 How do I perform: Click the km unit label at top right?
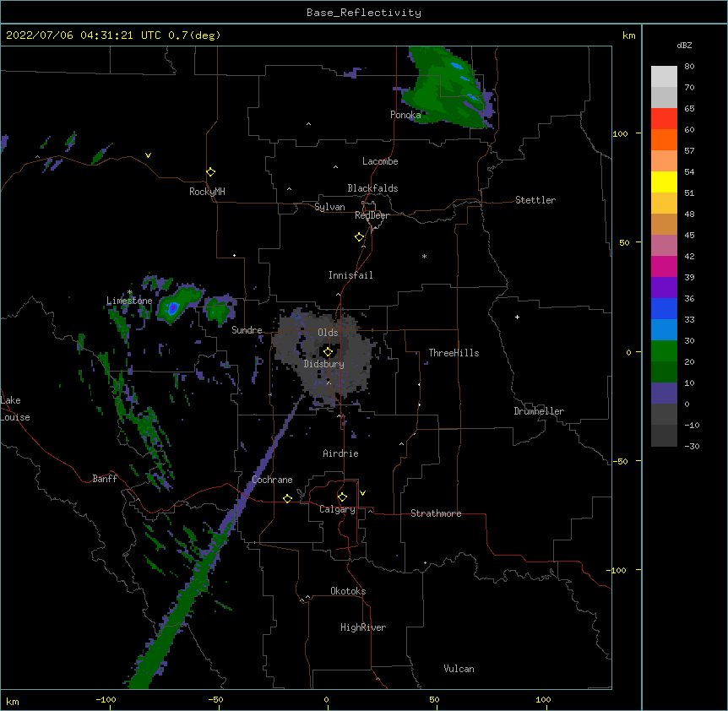click(x=629, y=35)
